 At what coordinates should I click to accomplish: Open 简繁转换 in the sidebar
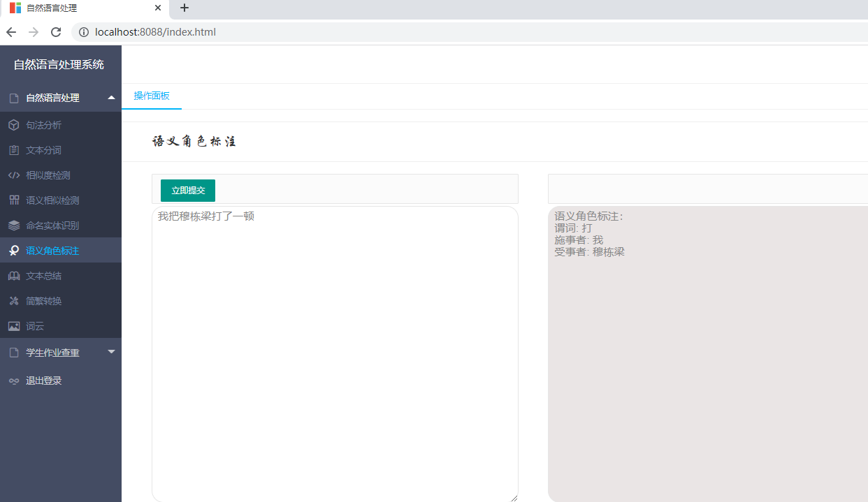point(61,301)
